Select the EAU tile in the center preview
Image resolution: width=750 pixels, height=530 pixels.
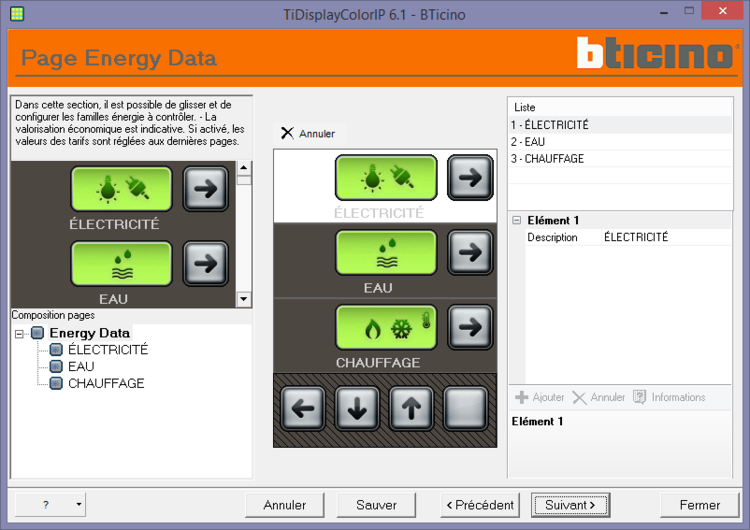[386, 253]
